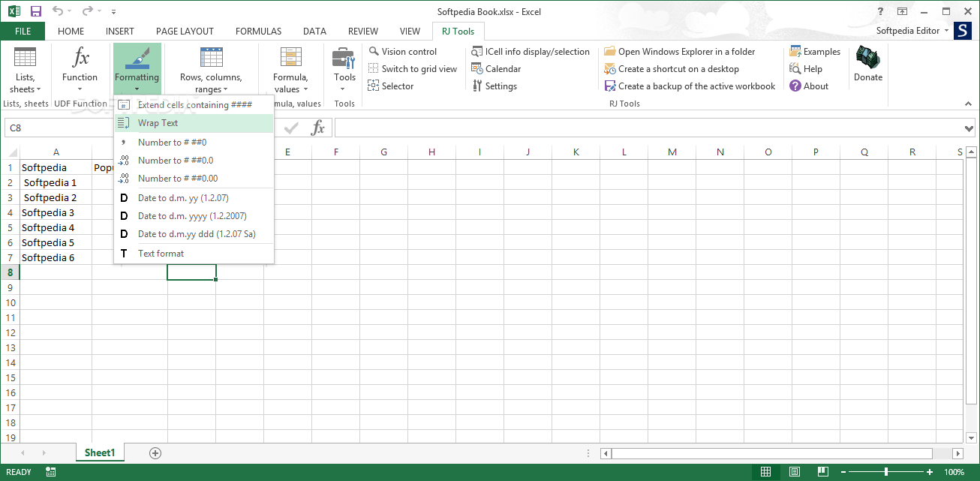Switch to Page Layout view in the status bar

pos(794,472)
